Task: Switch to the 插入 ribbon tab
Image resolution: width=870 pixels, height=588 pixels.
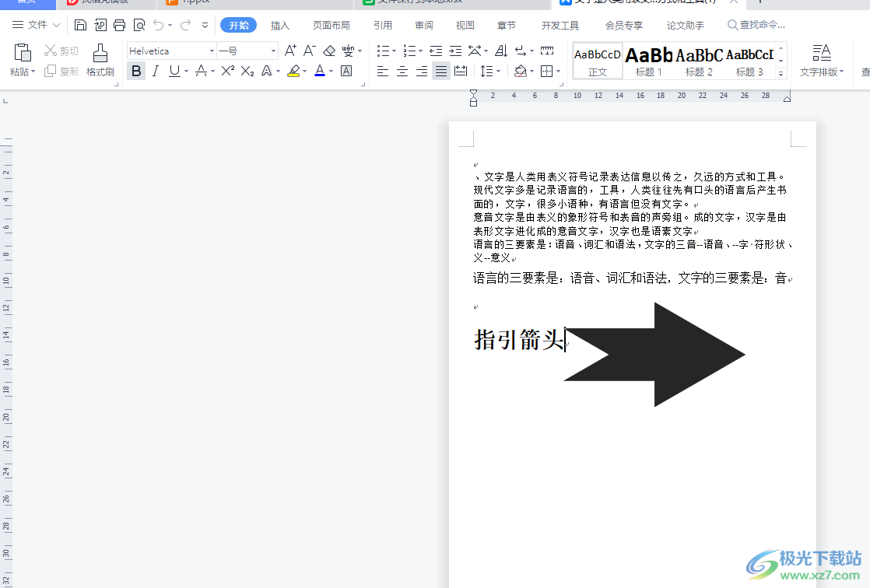Action: pyautogui.click(x=280, y=25)
